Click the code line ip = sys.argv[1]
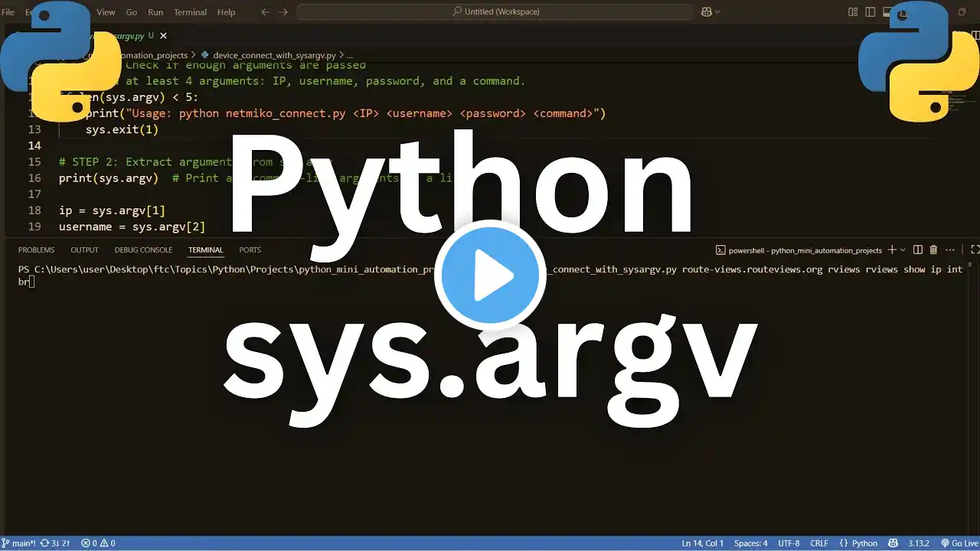The height and width of the screenshot is (551, 980). (x=112, y=210)
